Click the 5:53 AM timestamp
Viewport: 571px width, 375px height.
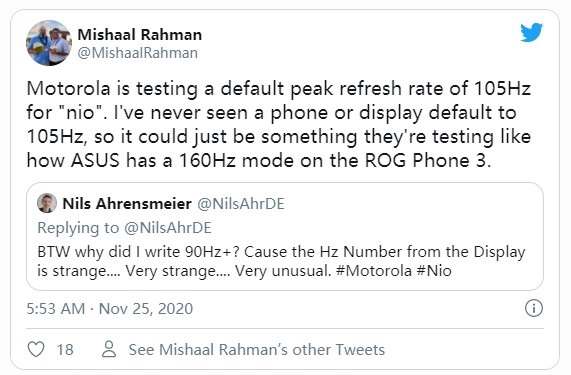tap(56, 309)
